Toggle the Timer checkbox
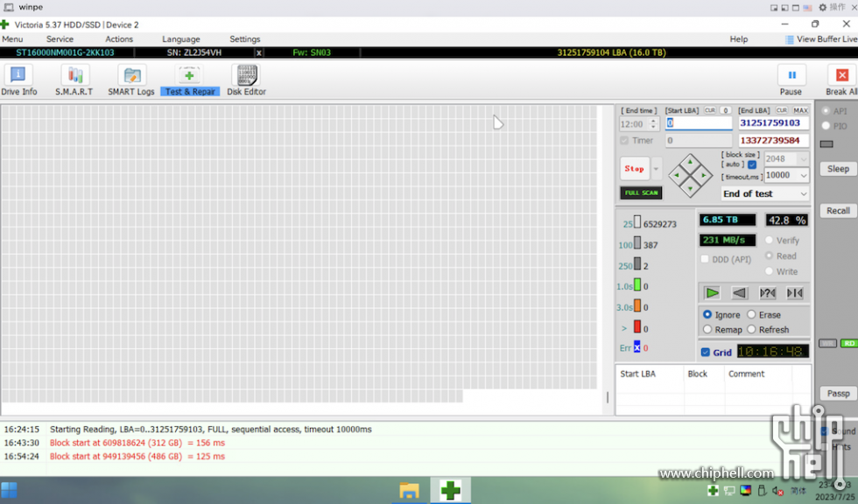Image resolution: width=858 pixels, height=504 pixels. (x=624, y=141)
